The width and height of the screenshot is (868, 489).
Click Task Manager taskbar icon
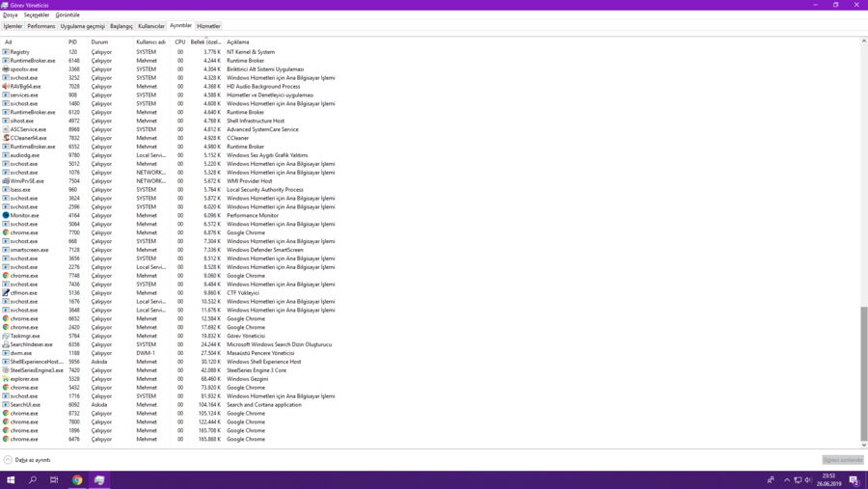pyautogui.click(x=99, y=479)
